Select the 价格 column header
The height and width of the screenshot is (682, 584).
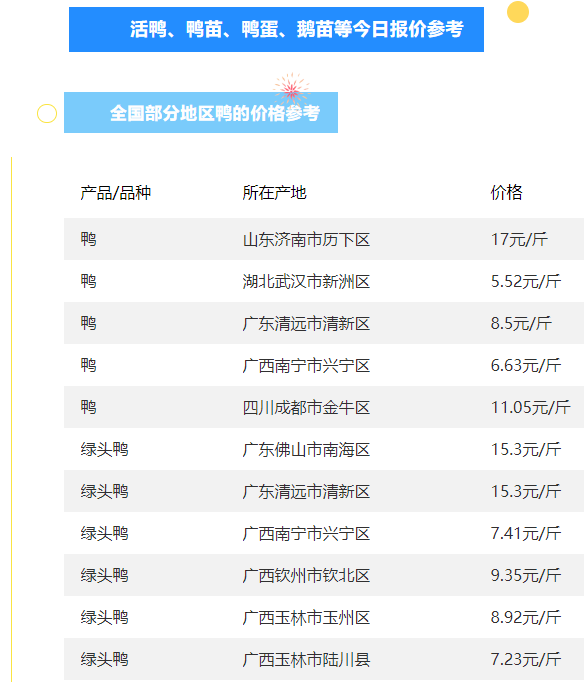pos(506,192)
